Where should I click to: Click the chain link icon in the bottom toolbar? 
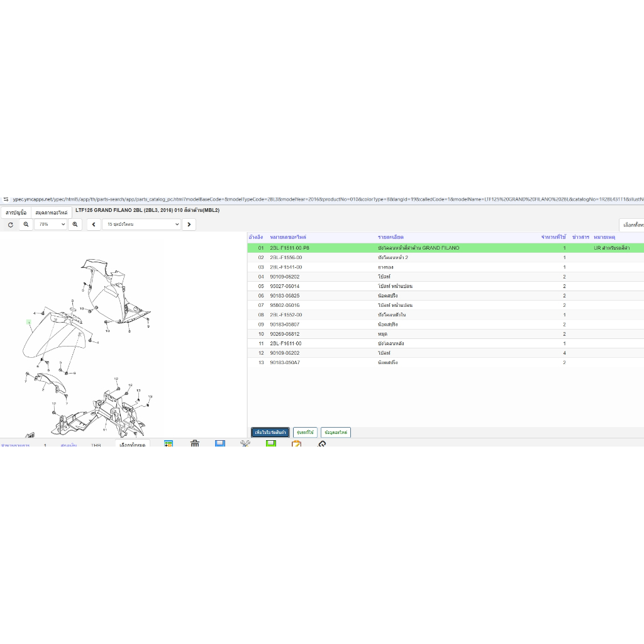322,443
